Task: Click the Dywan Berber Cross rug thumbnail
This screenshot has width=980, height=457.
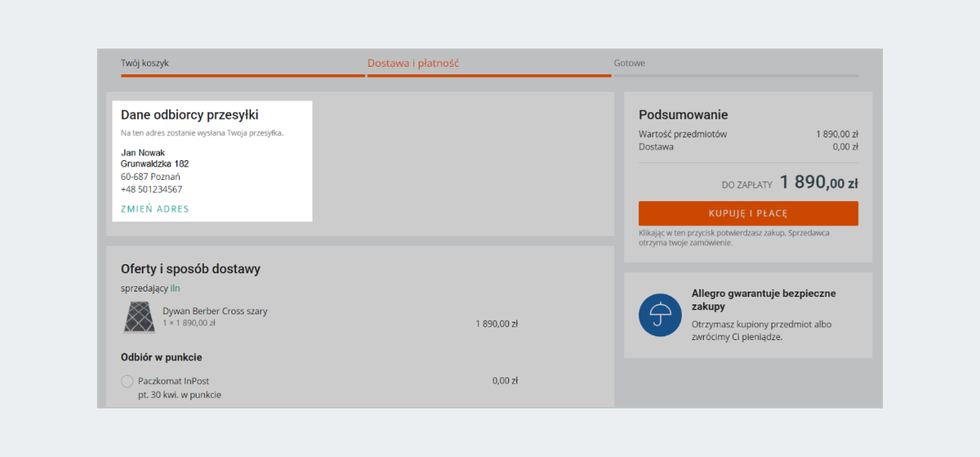Action: (139, 317)
